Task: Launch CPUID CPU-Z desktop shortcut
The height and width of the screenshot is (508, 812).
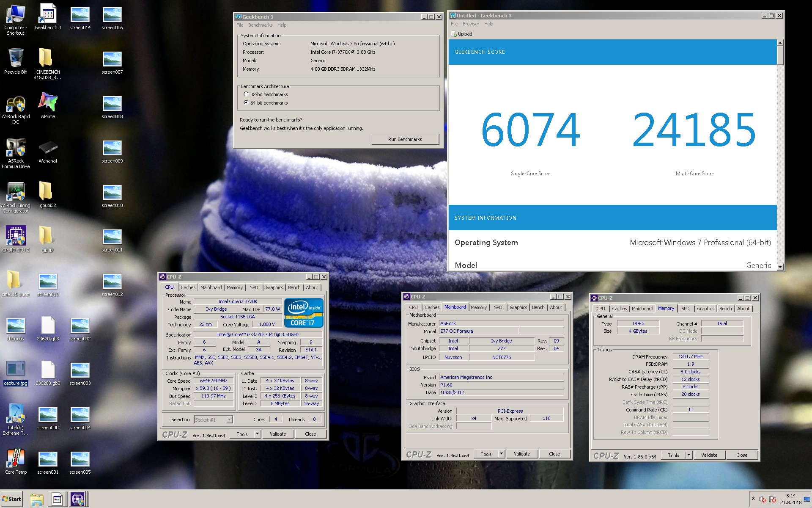Action: [x=16, y=239]
